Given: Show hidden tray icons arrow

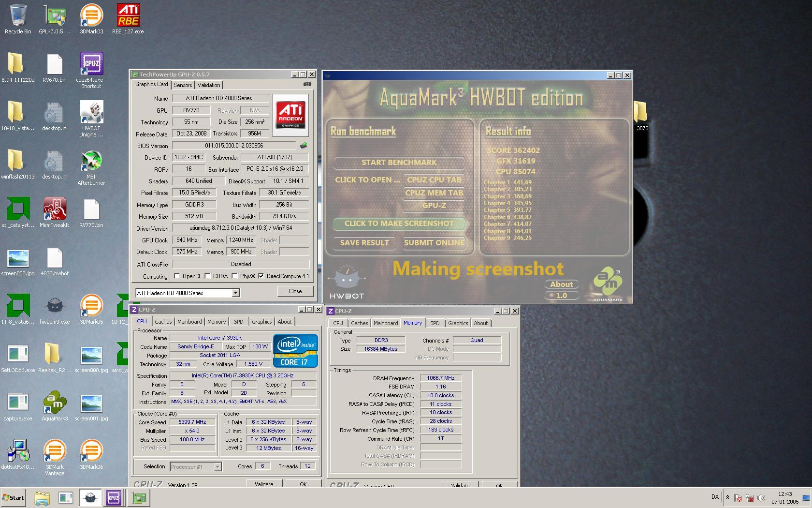Looking at the screenshot, I should coord(727,497).
